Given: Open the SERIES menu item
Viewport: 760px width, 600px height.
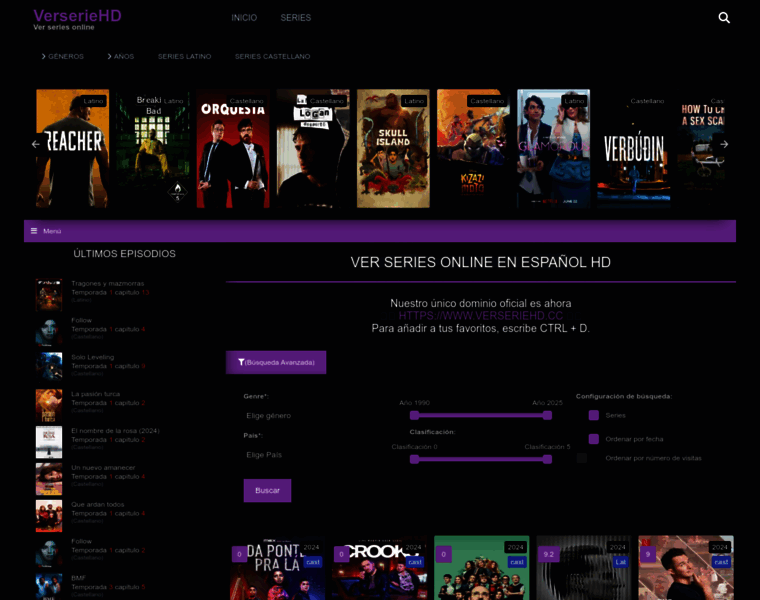Looking at the screenshot, I should point(296,18).
